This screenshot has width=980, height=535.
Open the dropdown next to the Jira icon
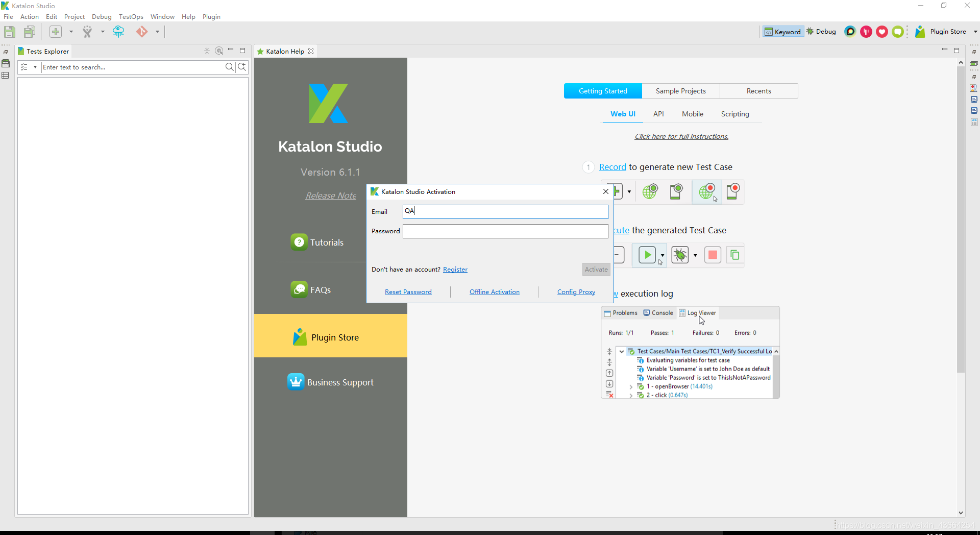tap(103, 32)
